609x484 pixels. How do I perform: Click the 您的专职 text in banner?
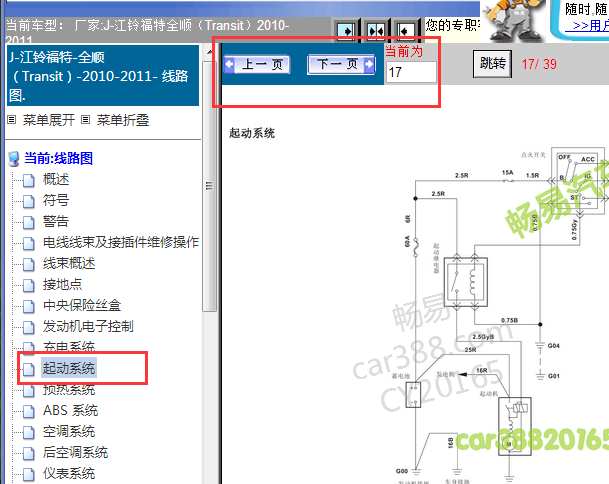point(453,26)
